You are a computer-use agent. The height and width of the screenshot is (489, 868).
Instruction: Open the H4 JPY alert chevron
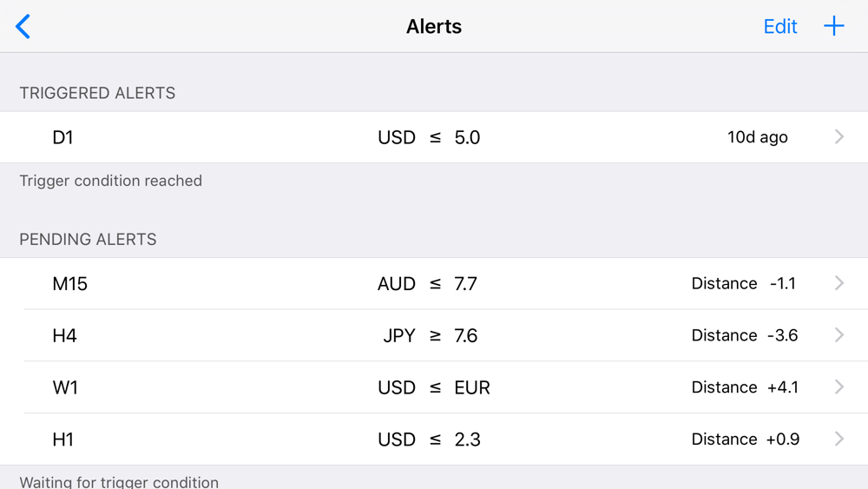point(839,335)
